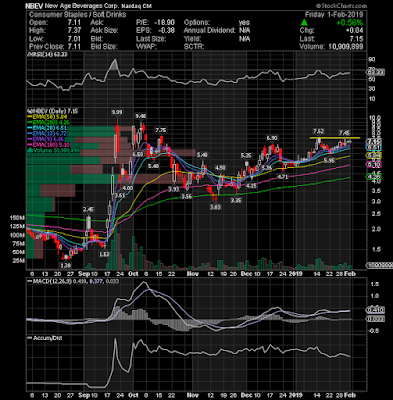Click the 4.15 price label
The height and width of the screenshot is (400, 393).
251,186
